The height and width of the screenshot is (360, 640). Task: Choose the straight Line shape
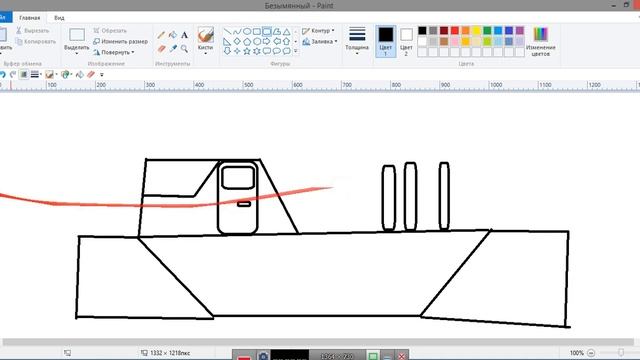[x=227, y=31]
